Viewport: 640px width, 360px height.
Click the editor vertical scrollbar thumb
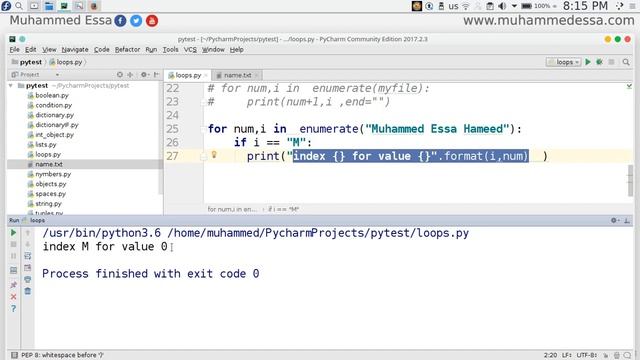[x=630, y=180]
